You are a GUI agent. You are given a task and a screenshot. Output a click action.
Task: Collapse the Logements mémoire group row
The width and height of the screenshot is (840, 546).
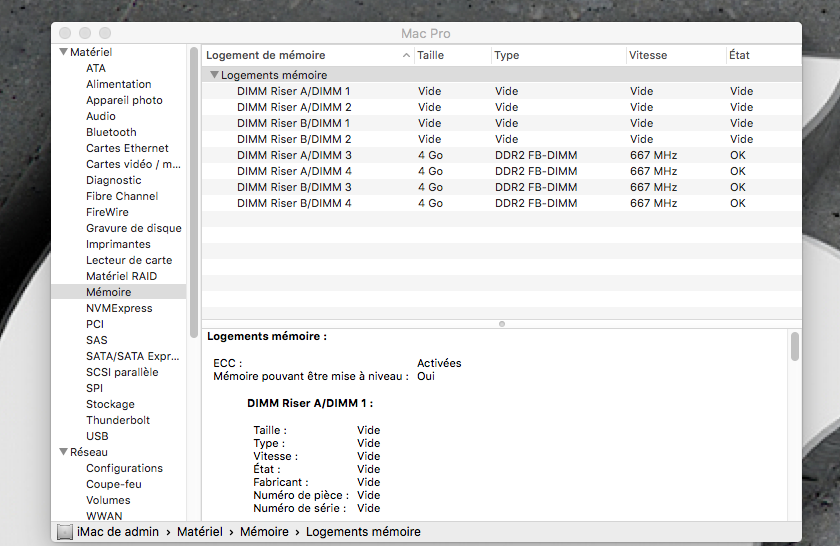click(214, 75)
